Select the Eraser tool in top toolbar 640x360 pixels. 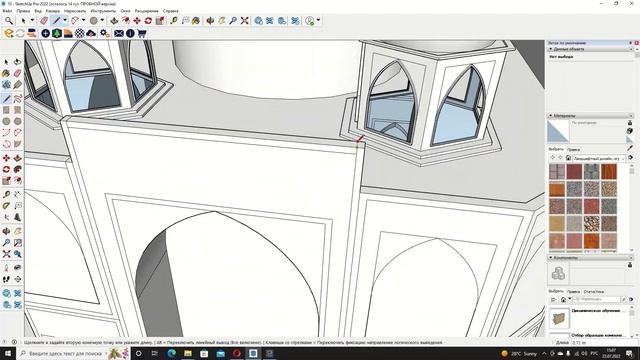click(x=44, y=20)
